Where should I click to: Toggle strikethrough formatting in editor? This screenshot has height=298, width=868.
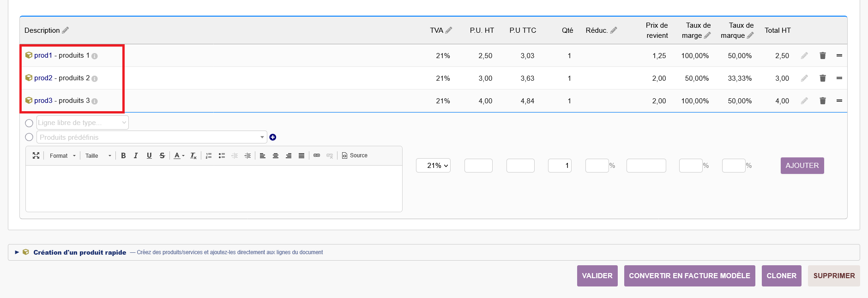pos(162,155)
